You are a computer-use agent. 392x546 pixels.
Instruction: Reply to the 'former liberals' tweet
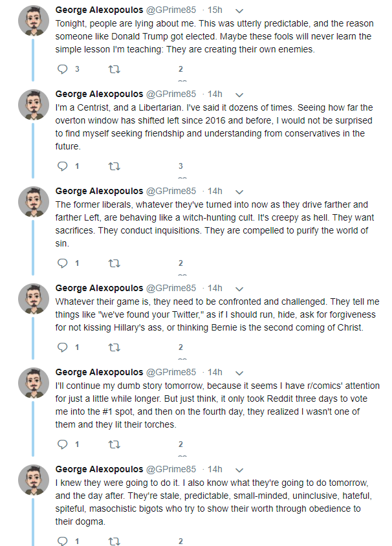tap(62, 263)
